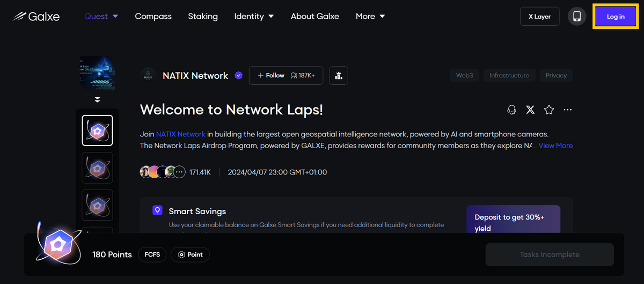
Task: Collapse the quest list double chevron
Action: 97,100
